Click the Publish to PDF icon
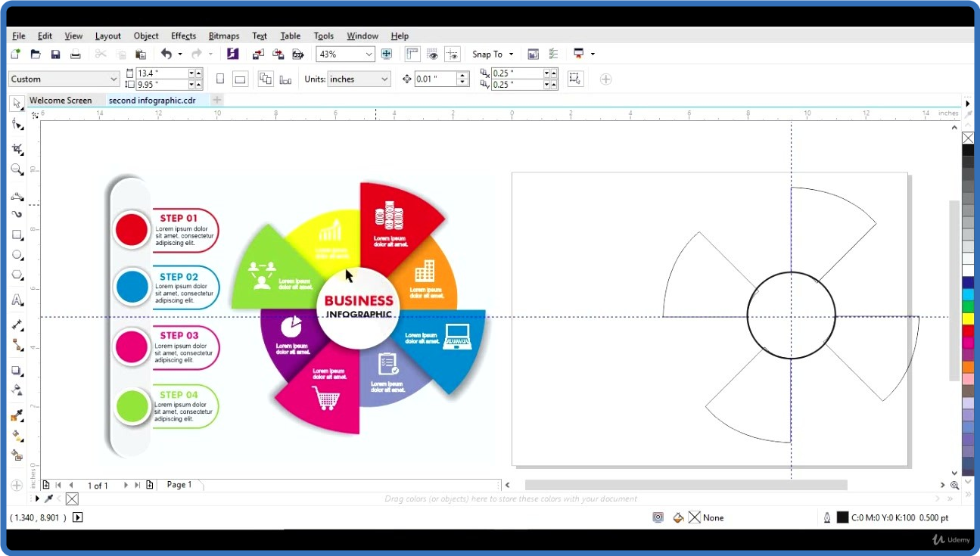980x556 pixels. pyautogui.click(x=298, y=54)
